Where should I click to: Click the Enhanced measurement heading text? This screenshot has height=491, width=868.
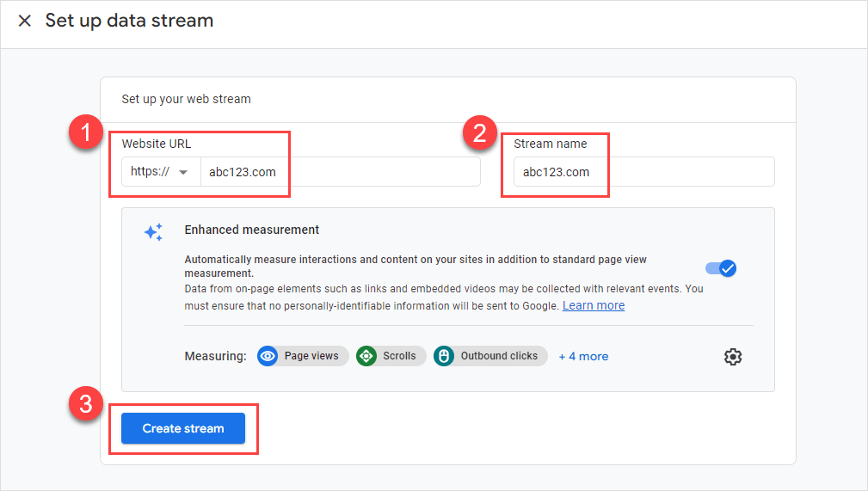(x=252, y=230)
